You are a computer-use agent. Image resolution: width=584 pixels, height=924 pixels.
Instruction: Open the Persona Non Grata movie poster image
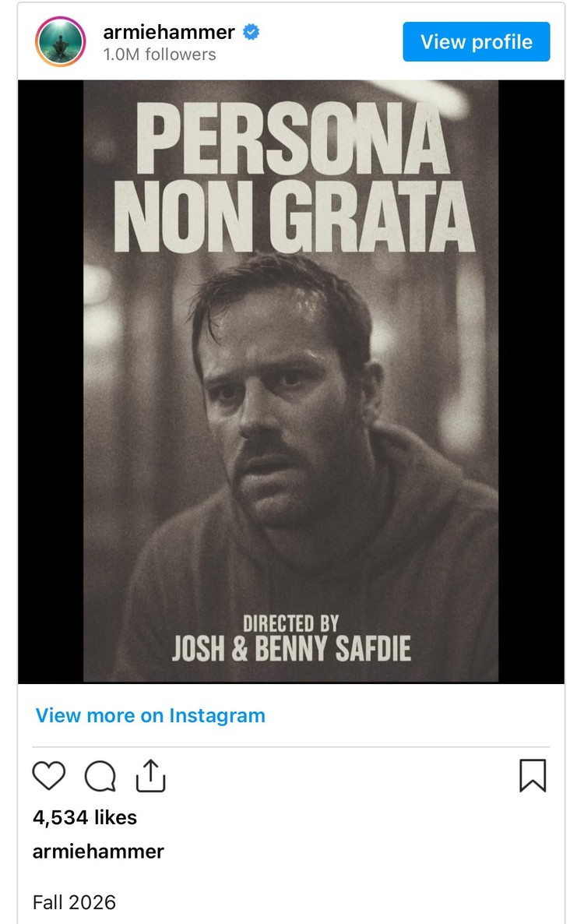(x=292, y=382)
